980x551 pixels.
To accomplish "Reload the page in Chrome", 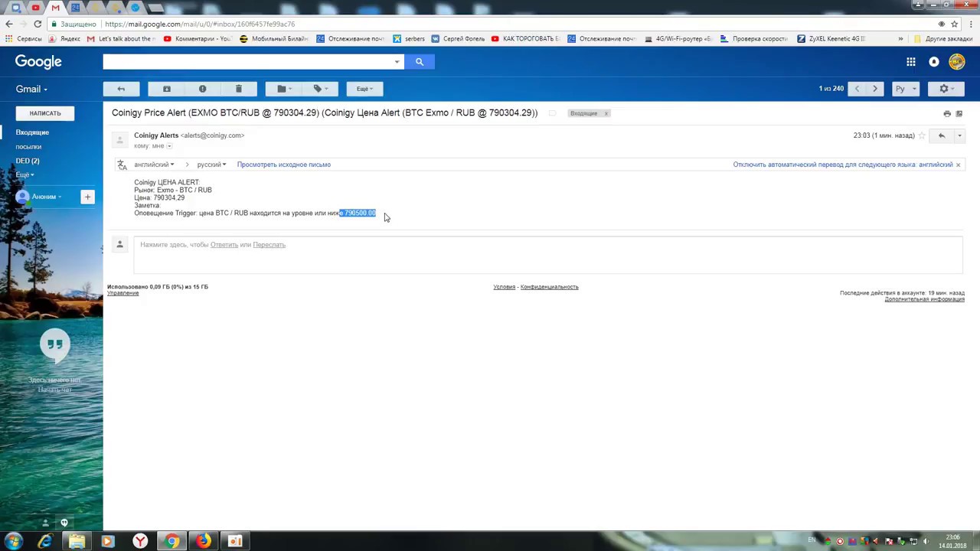I will 38,24.
